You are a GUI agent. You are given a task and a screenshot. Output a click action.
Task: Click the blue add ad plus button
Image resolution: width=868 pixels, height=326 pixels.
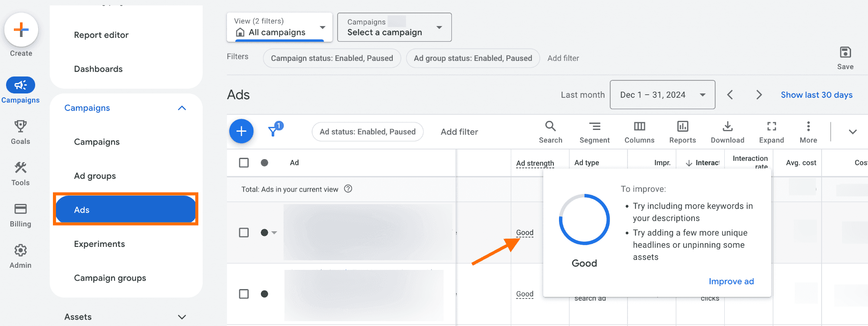(x=241, y=131)
